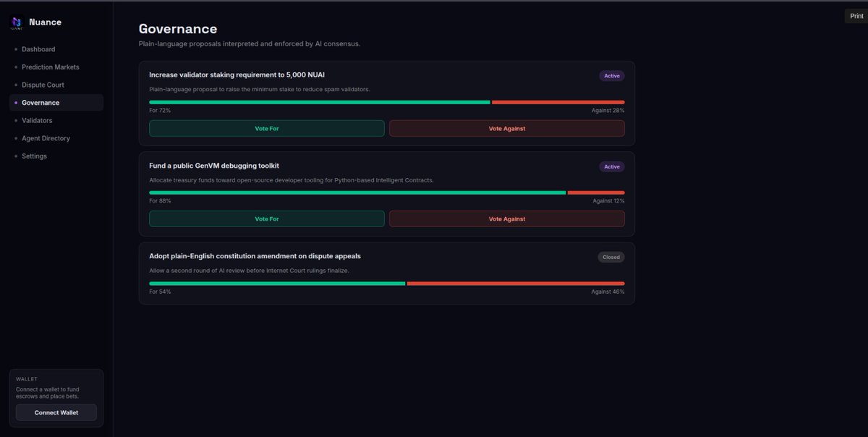Click the Nuance brand name text
Image resolution: width=868 pixels, height=437 pixels.
coord(46,22)
